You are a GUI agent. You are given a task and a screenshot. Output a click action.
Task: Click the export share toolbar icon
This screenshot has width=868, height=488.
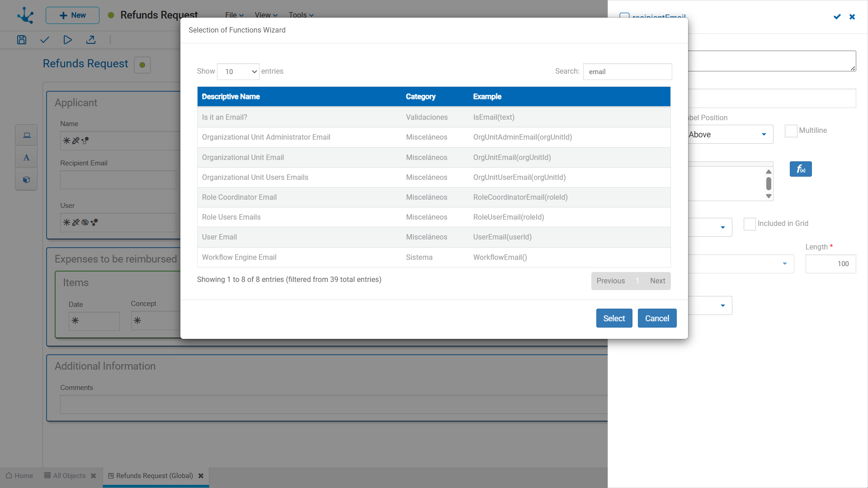point(91,40)
